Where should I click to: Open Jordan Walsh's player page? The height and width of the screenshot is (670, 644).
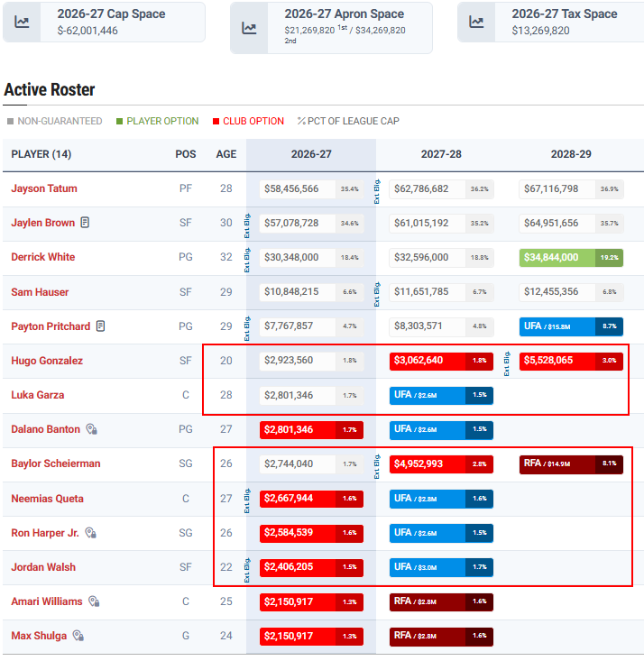(x=43, y=567)
